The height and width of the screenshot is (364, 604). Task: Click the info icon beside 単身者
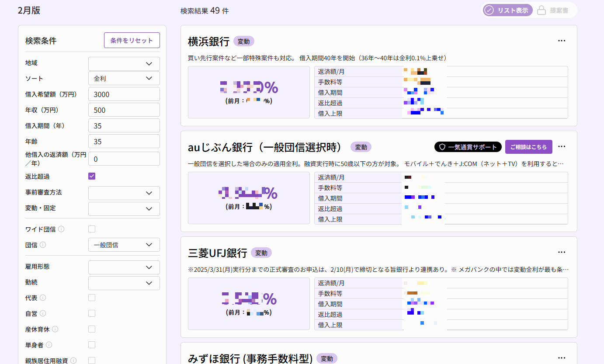pos(49,345)
